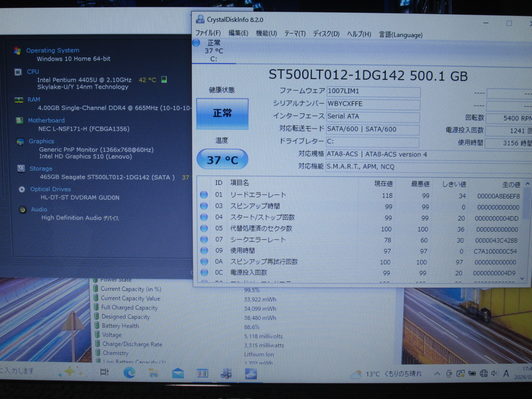Image resolution: width=532 pixels, height=399 pixels.
Task: Click the network globe tray icon
Action: point(484,373)
